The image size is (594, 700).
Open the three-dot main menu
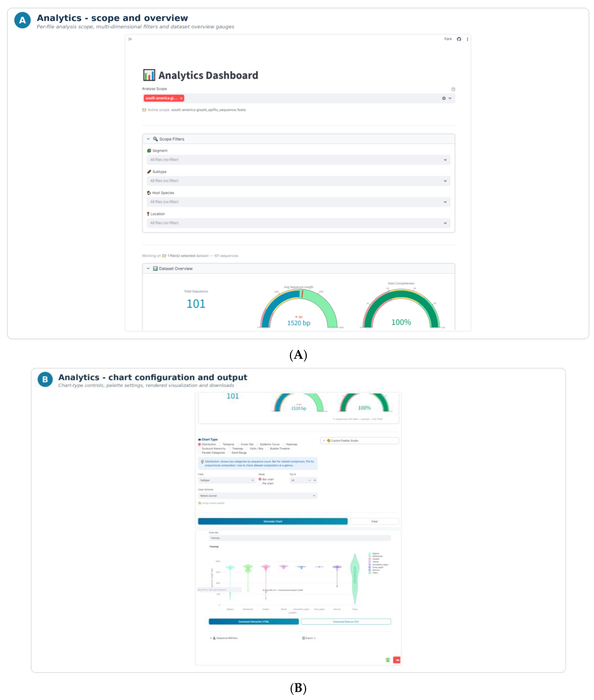click(467, 39)
